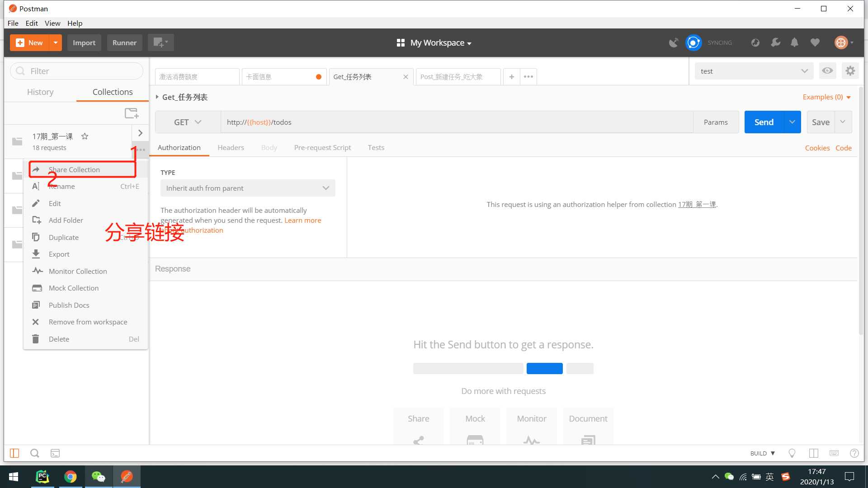The height and width of the screenshot is (488, 868).
Task: Close the Get_任务列表 tab
Action: tap(406, 77)
